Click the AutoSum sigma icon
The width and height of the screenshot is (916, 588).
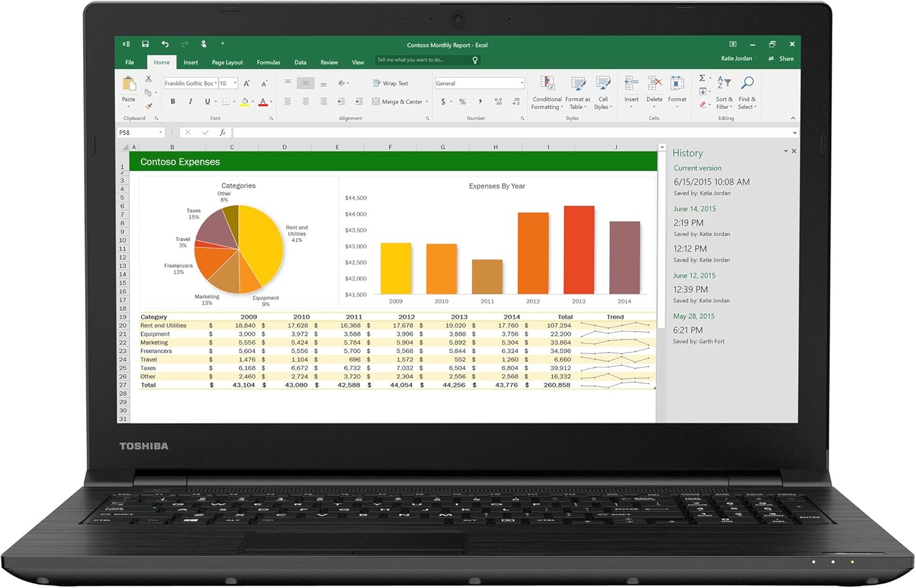pos(702,78)
